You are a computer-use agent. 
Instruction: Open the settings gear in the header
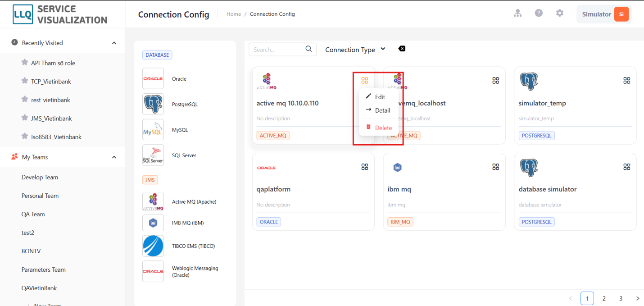click(559, 13)
